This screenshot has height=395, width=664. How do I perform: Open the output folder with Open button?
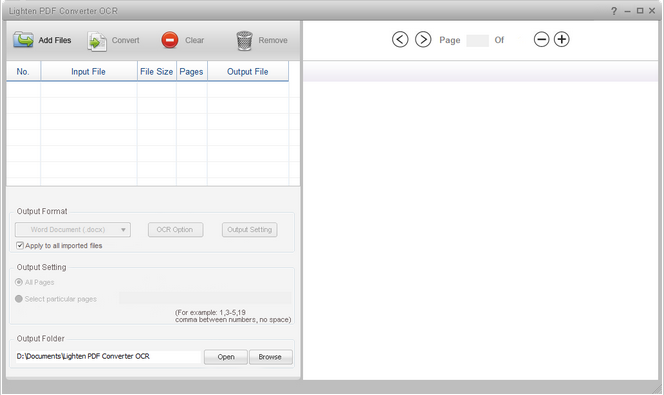click(x=226, y=357)
